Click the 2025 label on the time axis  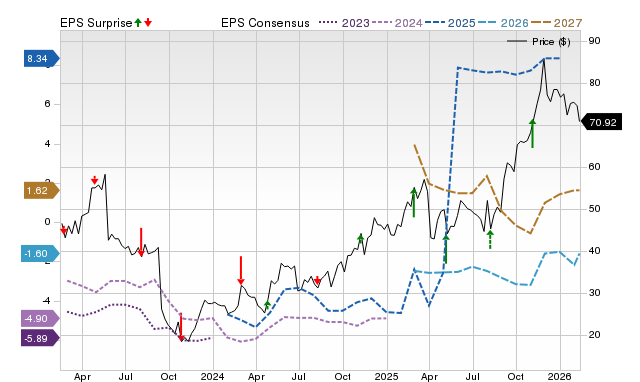387,376
